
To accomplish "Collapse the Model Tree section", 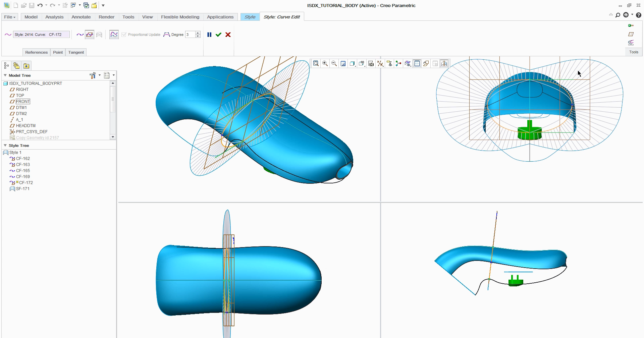I will tap(5, 75).
